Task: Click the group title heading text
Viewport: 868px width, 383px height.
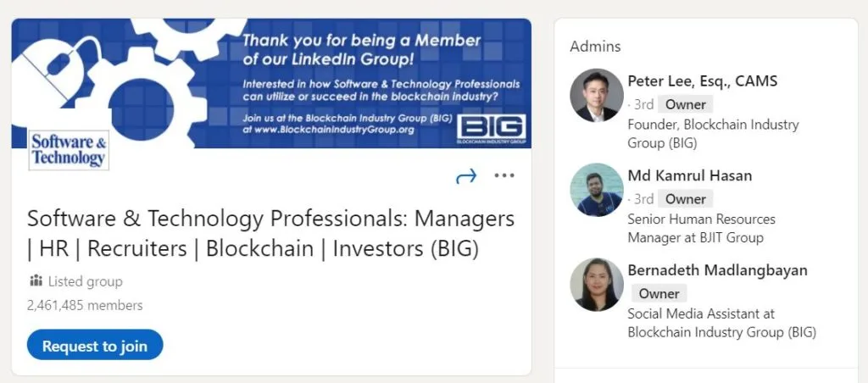Action: click(270, 234)
